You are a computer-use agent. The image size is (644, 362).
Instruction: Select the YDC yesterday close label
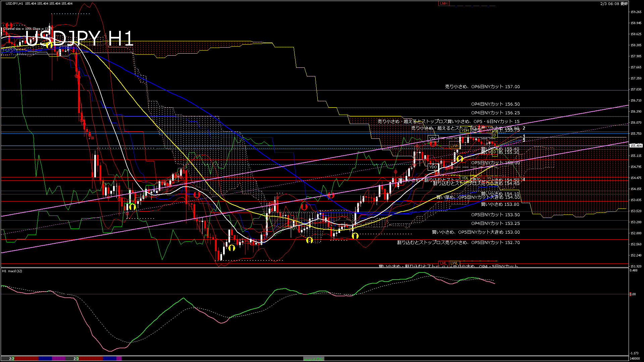(433, 138)
